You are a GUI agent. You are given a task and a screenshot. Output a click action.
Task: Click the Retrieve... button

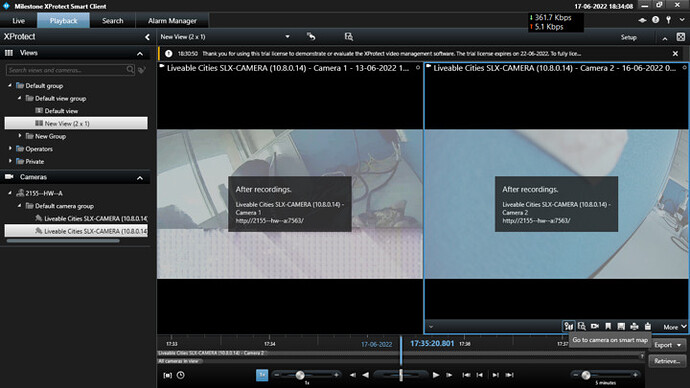[x=668, y=361]
